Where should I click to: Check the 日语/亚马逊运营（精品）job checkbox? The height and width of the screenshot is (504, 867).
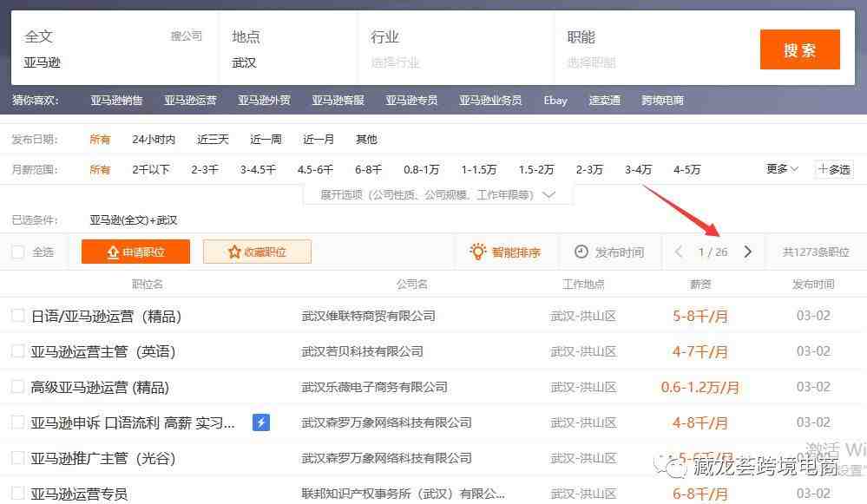[x=17, y=316]
